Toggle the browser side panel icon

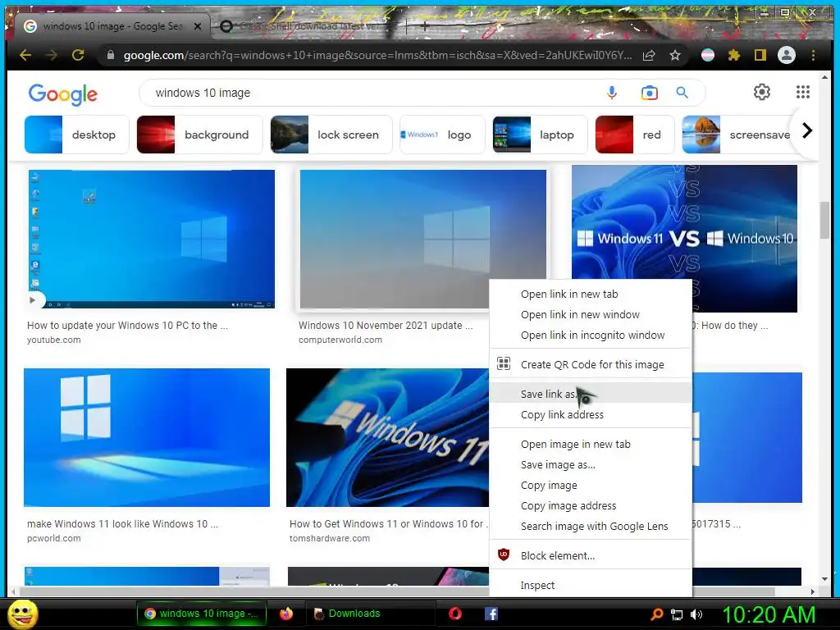pos(760,55)
